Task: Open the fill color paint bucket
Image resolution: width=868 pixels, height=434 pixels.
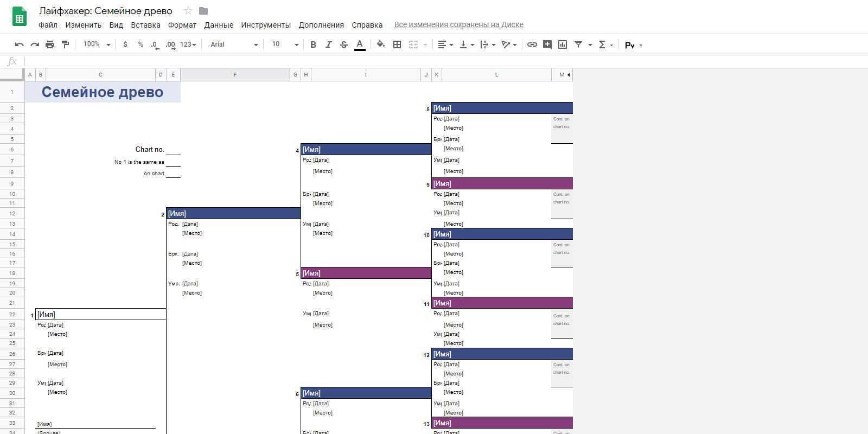Action: pos(381,44)
